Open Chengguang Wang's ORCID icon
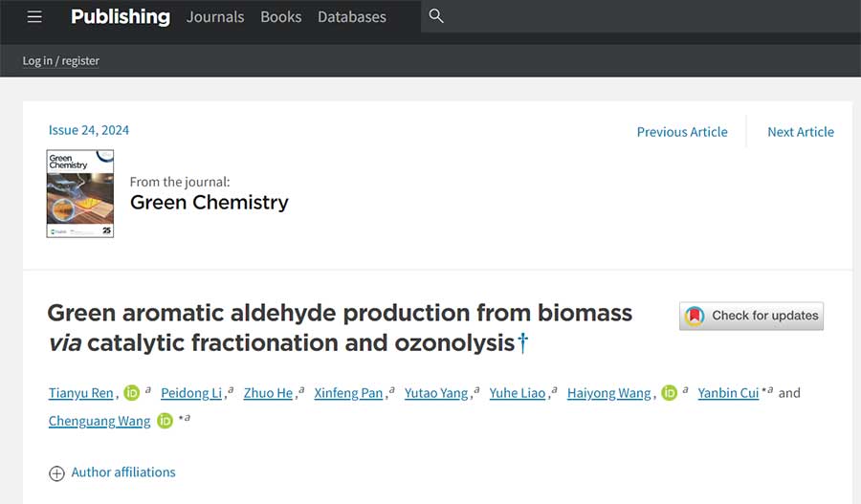This screenshot has height=504, width=861. [166, 421]
